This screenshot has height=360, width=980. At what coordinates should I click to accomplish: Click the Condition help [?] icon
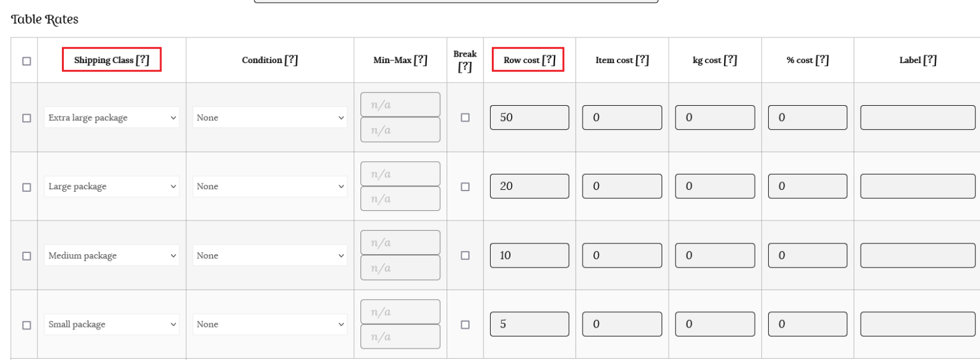coord(291,61)
